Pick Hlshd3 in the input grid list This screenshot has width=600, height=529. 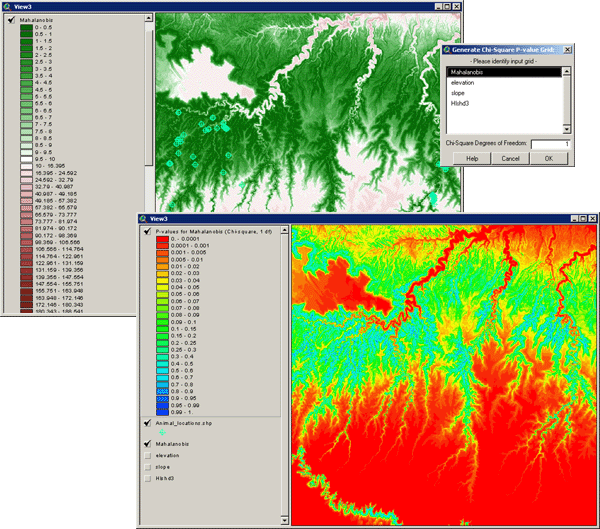point(460,103)
